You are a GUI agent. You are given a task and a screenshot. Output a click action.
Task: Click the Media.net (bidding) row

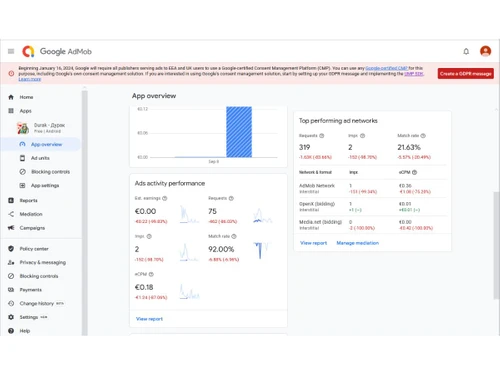(372, 225)
